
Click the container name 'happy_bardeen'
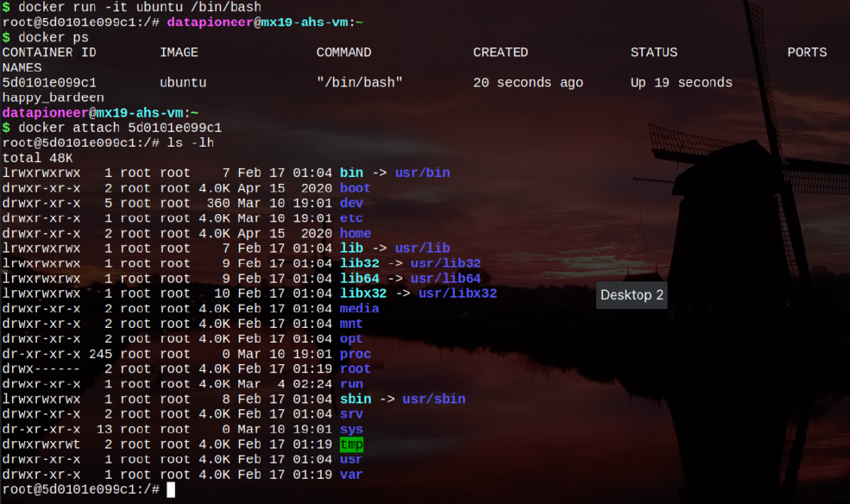54,98
